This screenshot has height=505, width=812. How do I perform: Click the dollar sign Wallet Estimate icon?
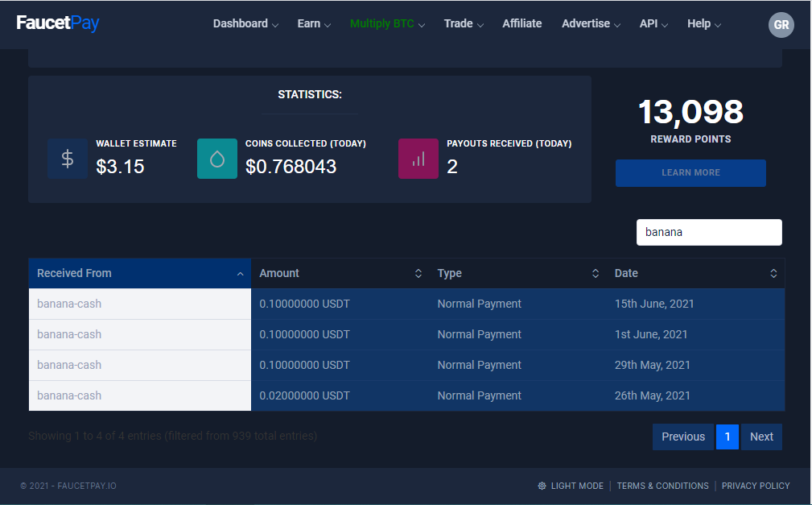(x=68, y=159)
